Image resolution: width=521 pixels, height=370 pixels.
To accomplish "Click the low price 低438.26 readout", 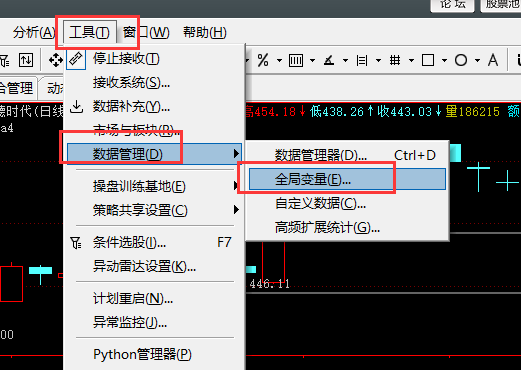I will (342, 111).
